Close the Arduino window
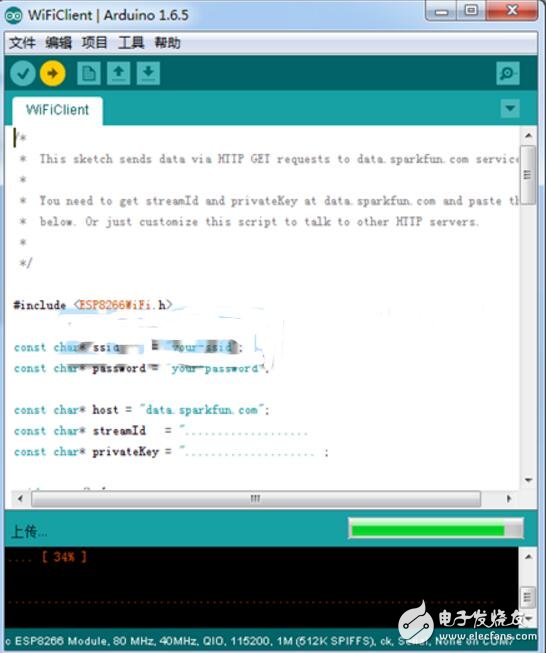Viewport: 546px width, 653px height. click(512, 10)
